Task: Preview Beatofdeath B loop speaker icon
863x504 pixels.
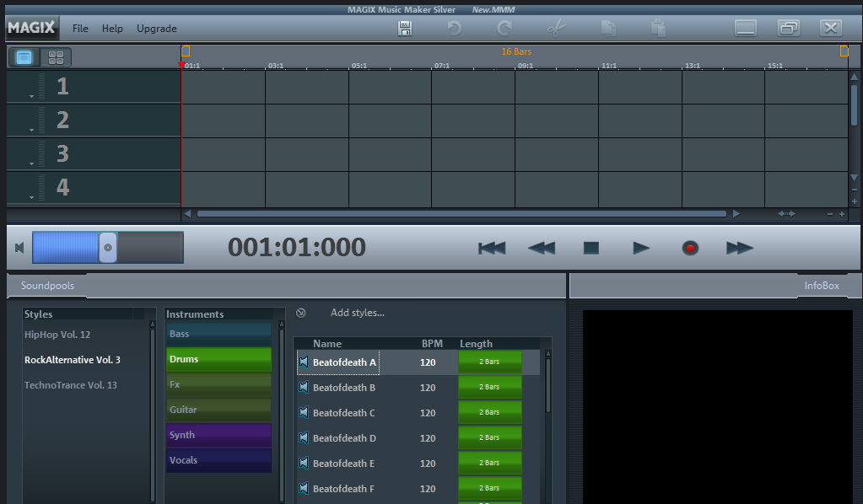Action: click(303, 387)
